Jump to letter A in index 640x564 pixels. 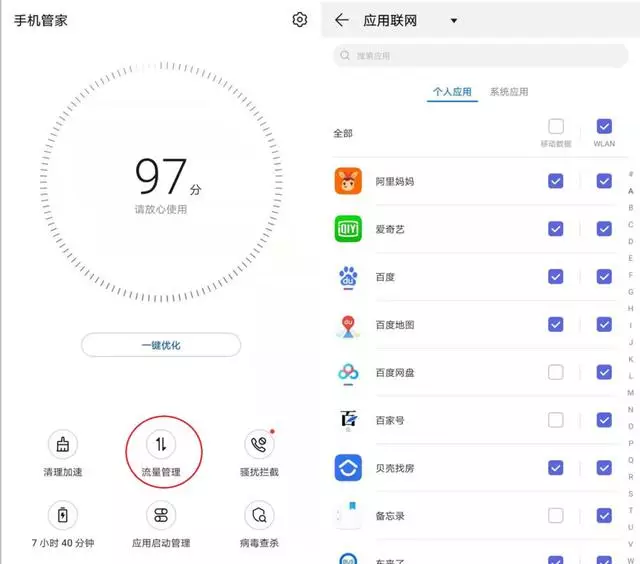pos(631,191)
